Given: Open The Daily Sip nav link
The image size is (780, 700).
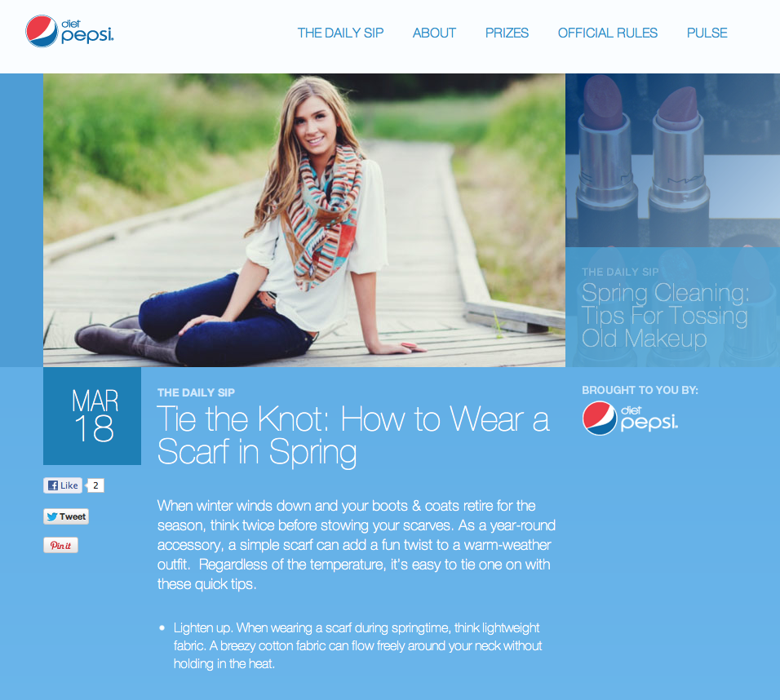Looking at the screenshot, I should point(340,33).
